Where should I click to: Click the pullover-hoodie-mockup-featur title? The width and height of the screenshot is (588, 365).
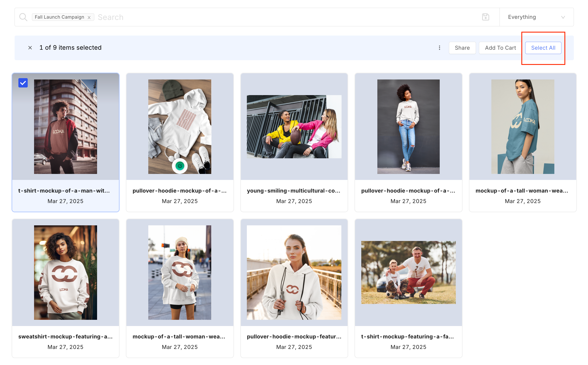[x=294, y=337]
